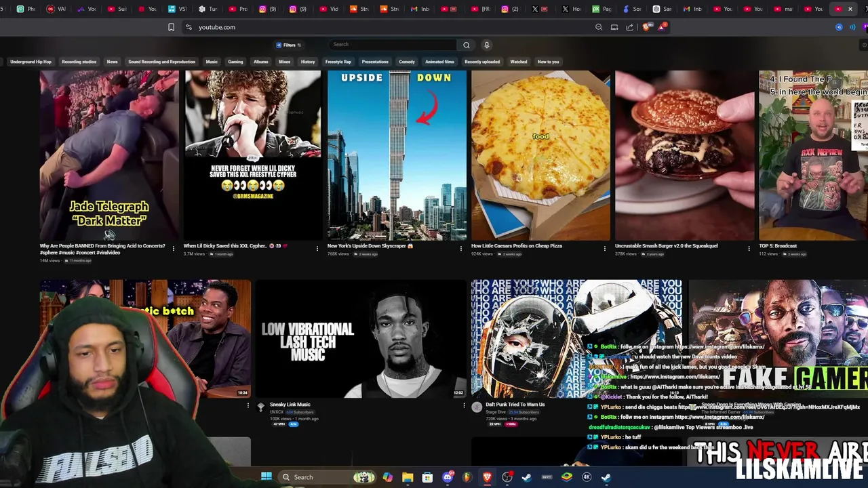This screenshot has height=488, width=868.
Task: Click the zoom magnifier icon in toolbar
Action: point(599,27)
